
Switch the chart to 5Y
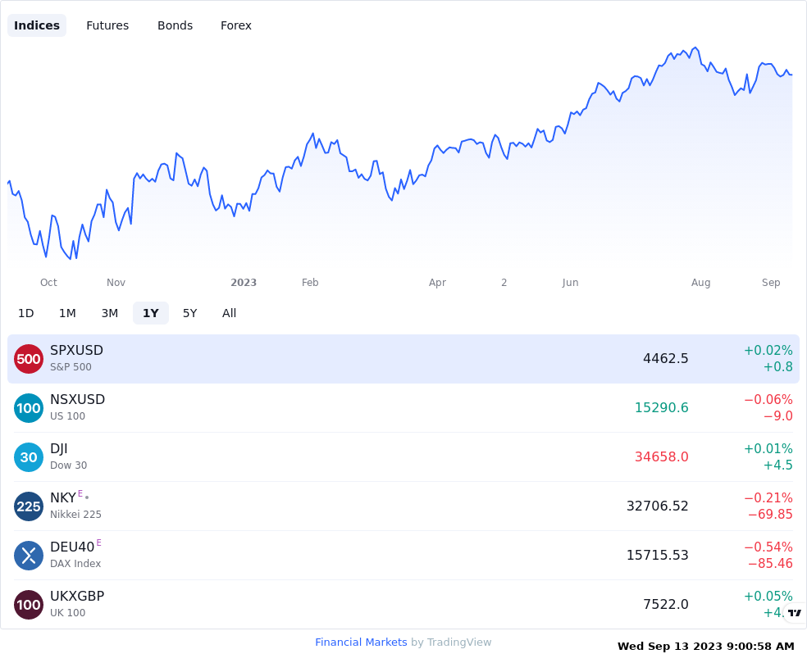[190, 313]
